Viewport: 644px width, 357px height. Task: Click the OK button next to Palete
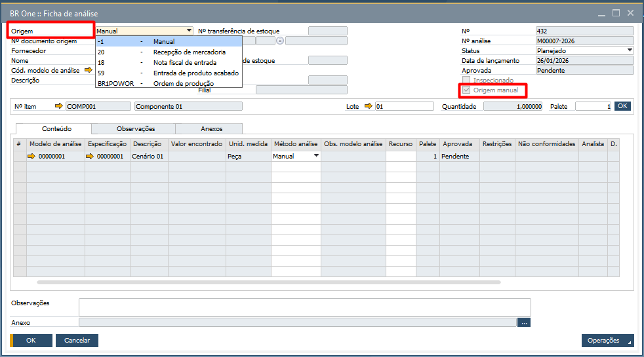point(622,106)
